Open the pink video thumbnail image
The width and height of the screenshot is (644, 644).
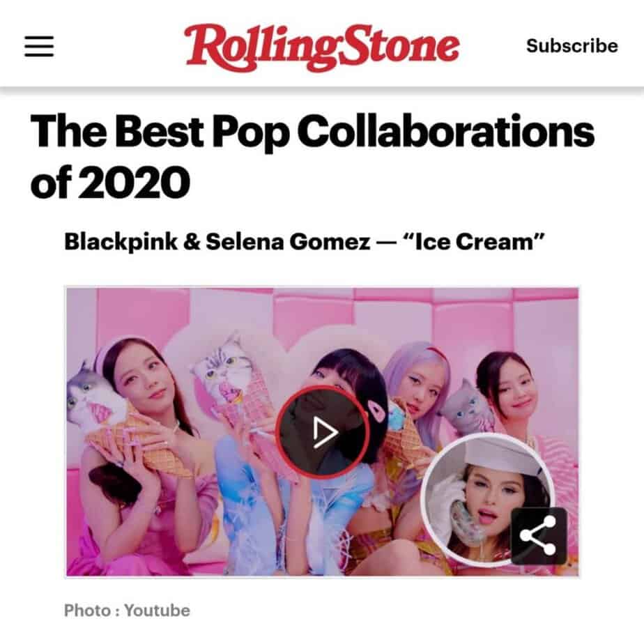pyautogui.click(x=323, y=431)
